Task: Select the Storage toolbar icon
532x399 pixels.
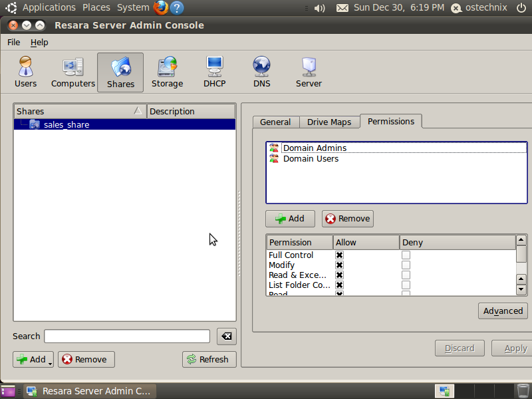Action: tap(167, 72)
